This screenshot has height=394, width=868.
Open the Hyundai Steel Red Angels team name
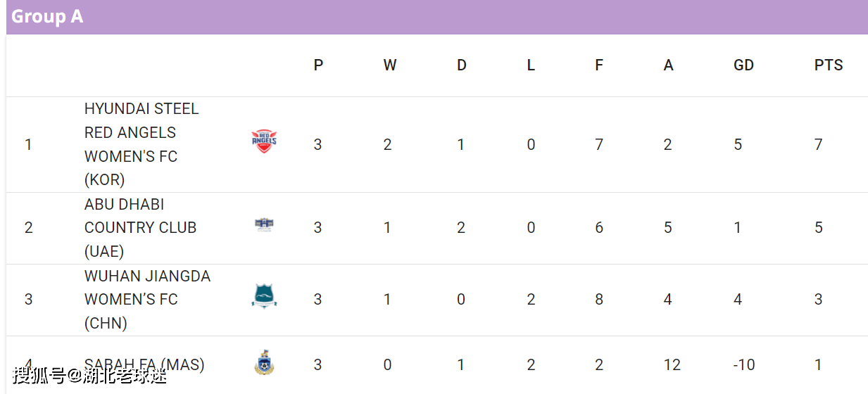click(141, 144)
